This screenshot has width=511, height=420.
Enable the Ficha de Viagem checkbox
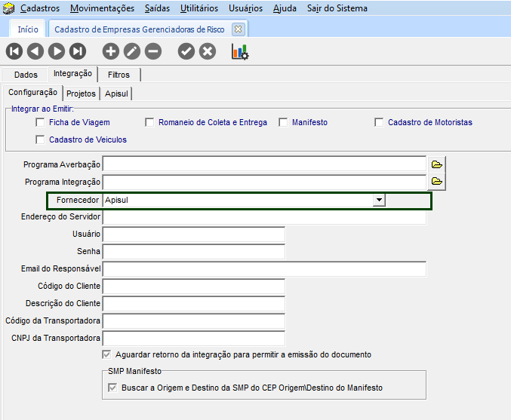(41, 122)
